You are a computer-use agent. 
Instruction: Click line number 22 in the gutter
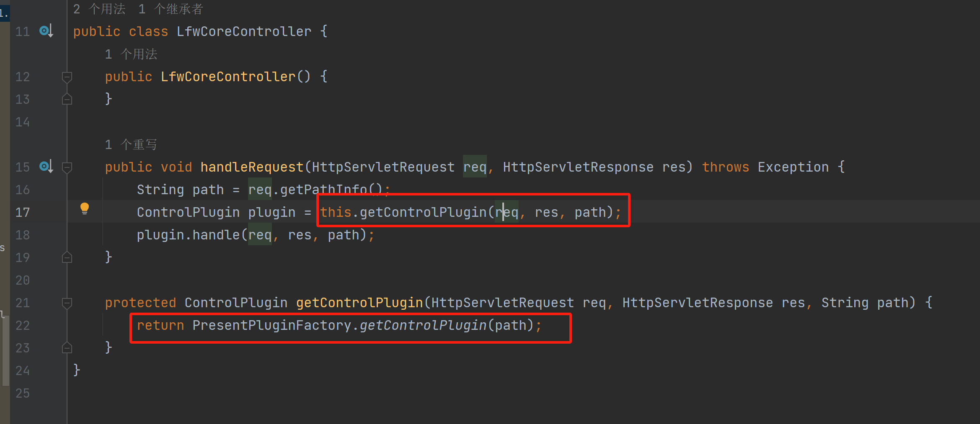point(23,325)
